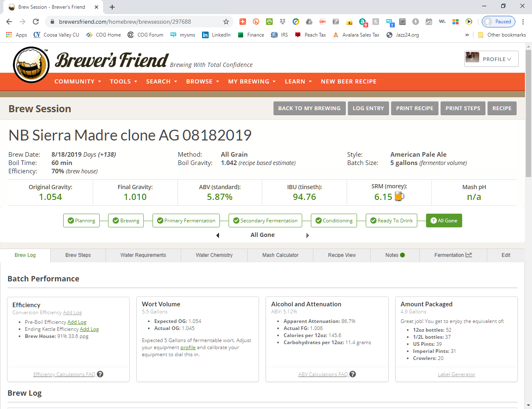Click the help icon beside Efficiency Calculations FAQ

pyautogui.click(x=100, y=374)
